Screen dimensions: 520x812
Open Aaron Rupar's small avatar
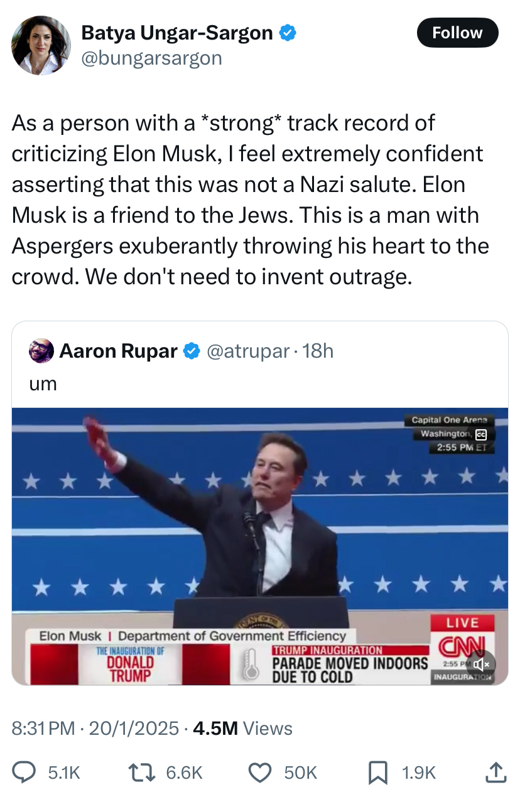pyautogui.click(x=41, y=351)
